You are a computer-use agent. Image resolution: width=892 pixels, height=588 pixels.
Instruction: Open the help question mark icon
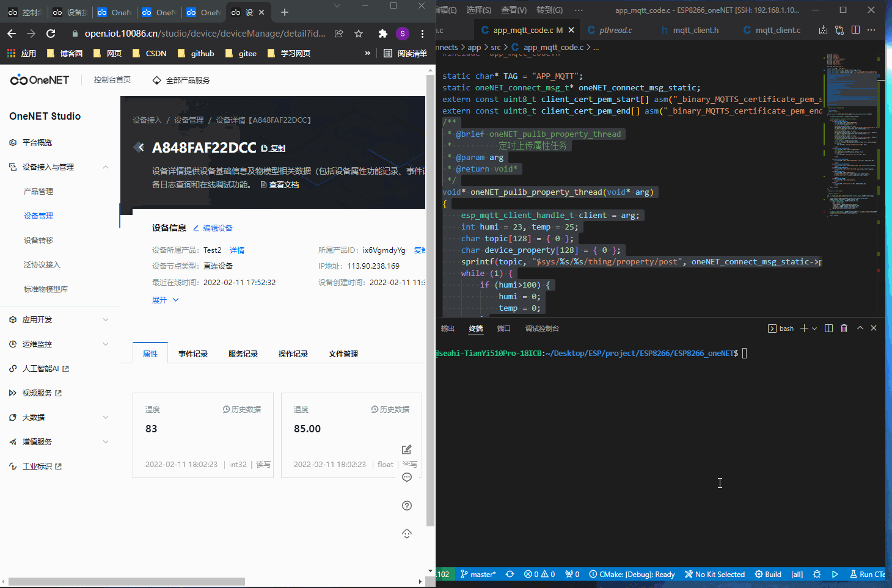click(x=407, y=506)
